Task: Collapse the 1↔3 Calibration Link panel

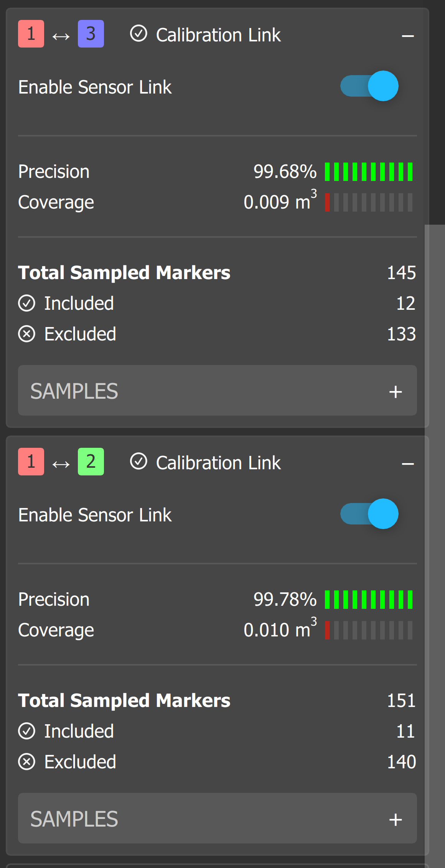Action: 408,36
